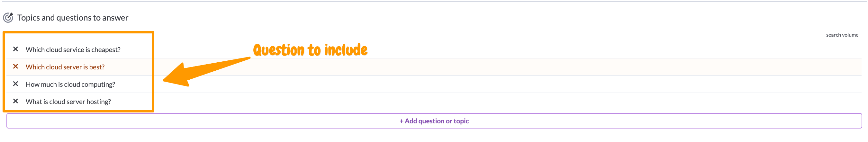The image size is (868, 142).
Task: Select the "Which cloud service is cheapest?" text
Action: (73, 50)
